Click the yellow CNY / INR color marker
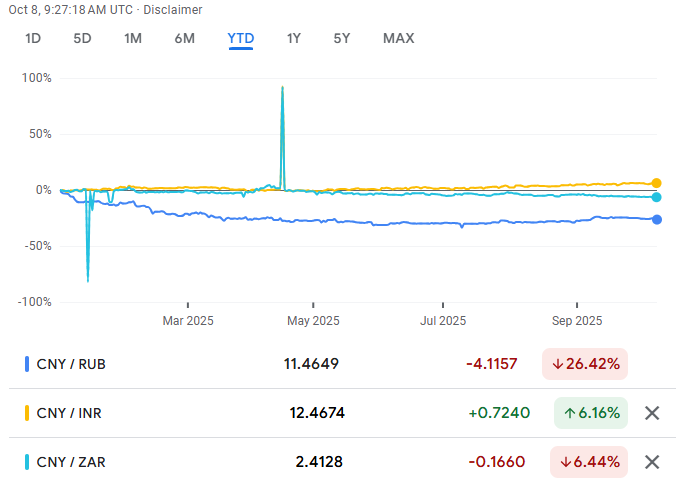 coord(26,413)
